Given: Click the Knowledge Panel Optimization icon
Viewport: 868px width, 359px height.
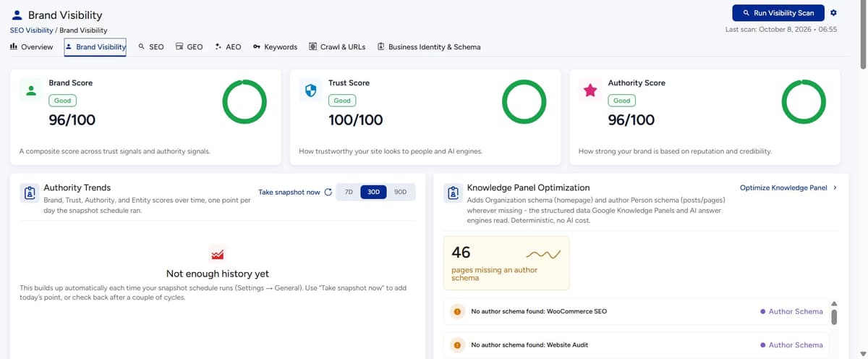Looking at the screenshot, I should (x=454, y=193).
